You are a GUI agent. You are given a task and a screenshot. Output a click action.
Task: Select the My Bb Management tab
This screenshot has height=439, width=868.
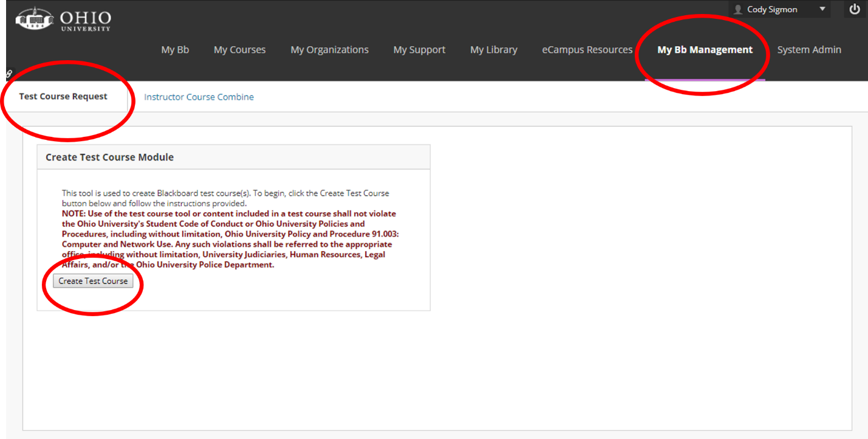tap(705, 50)
